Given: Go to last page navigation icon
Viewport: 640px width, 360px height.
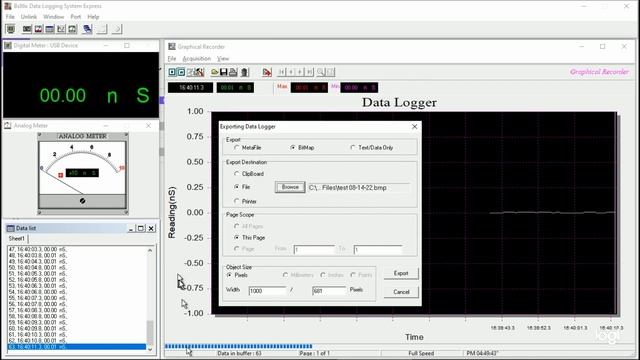Looking at the screenshot, I should tap(309, 72).
